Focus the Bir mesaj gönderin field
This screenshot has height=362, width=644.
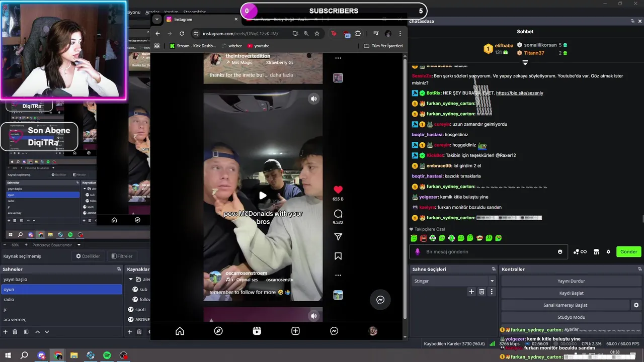(x=488, y=252)
